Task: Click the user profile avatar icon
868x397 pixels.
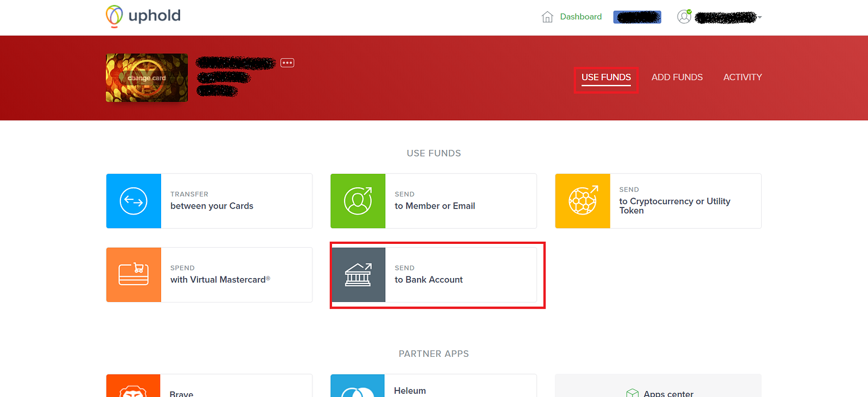Action: [x=685, y=16]
